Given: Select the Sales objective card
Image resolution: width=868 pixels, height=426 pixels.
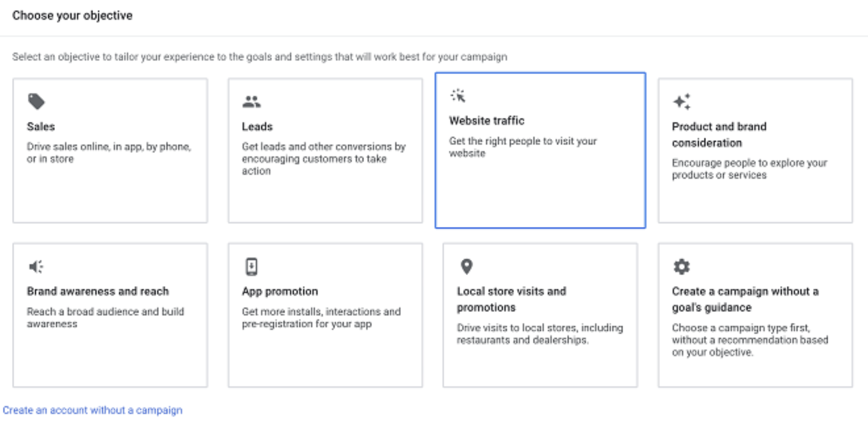Looking at the screenshot, I should point(110,150).
